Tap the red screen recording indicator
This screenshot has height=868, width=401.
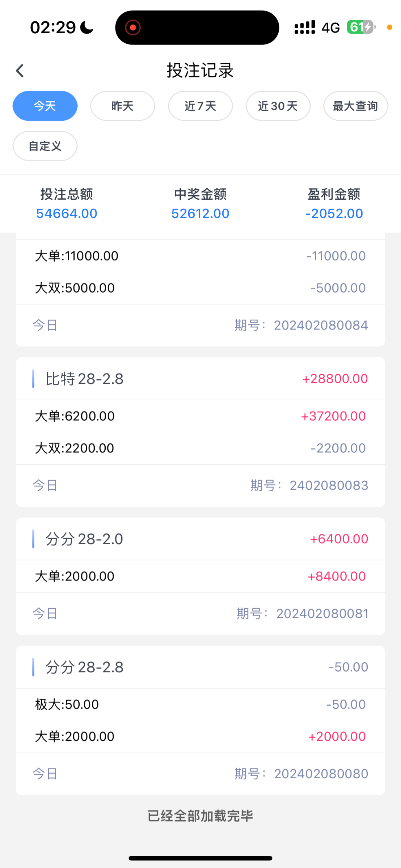(x=133, y=27)
